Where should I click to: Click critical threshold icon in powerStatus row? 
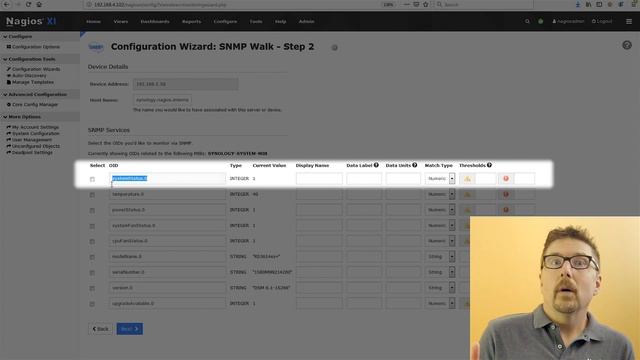pos(506,210)
